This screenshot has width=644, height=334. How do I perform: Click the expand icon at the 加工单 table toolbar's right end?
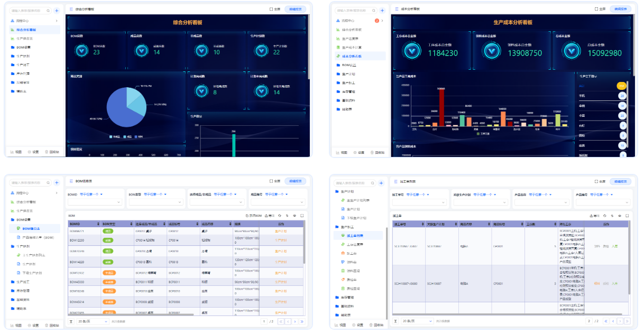pyautogui.click(x=627, y=216)
